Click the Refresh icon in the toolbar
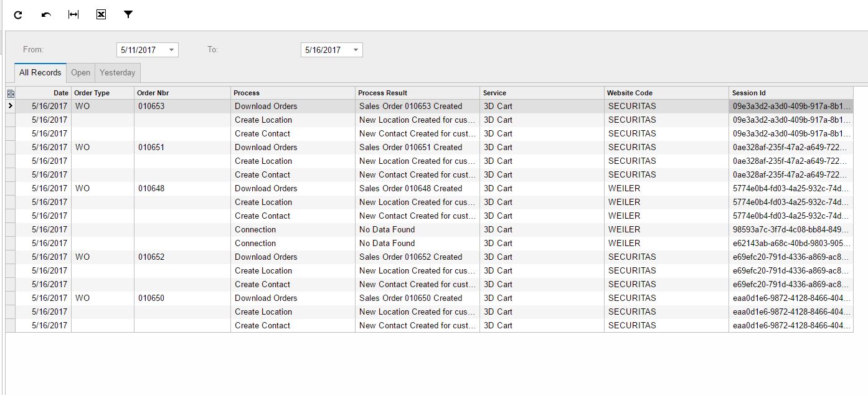Viewport: 868px width, 395px height. (x=18, y=15)
